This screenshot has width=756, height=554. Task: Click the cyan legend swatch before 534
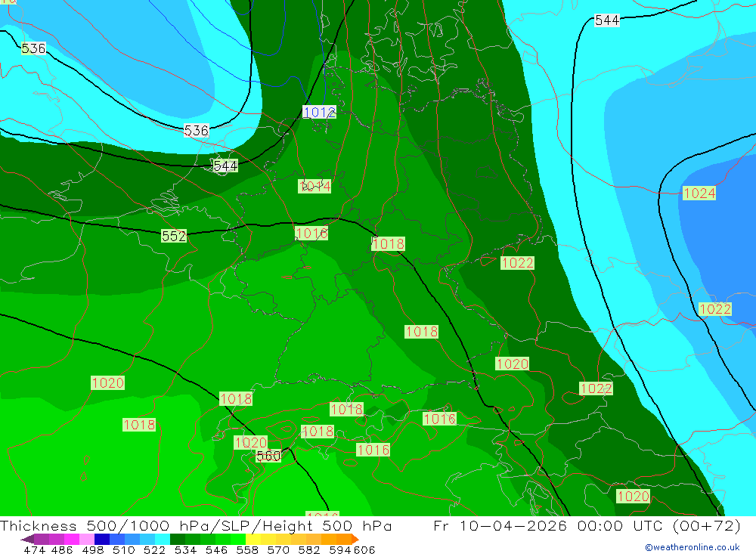coord(163,539)
